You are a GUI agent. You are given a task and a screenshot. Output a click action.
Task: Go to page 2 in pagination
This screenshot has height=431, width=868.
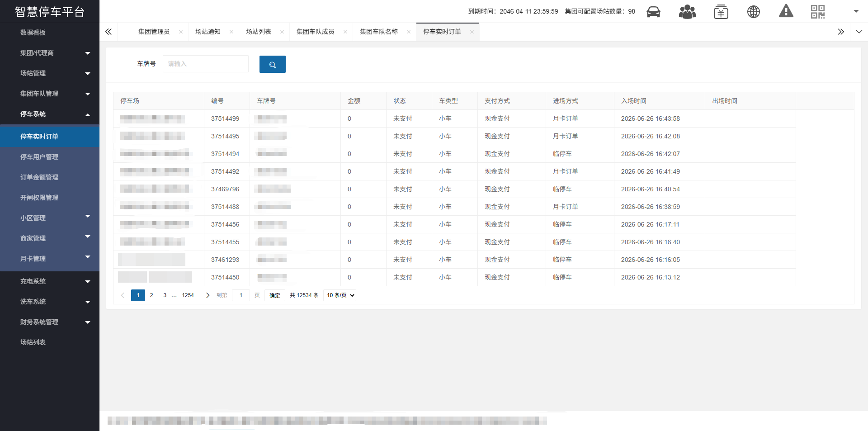(151, 295)
